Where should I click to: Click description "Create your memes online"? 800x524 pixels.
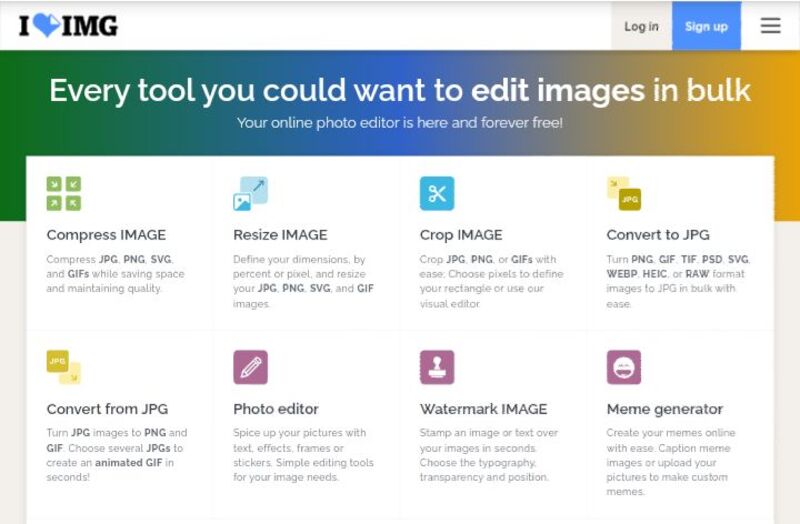tap(671, 462)
